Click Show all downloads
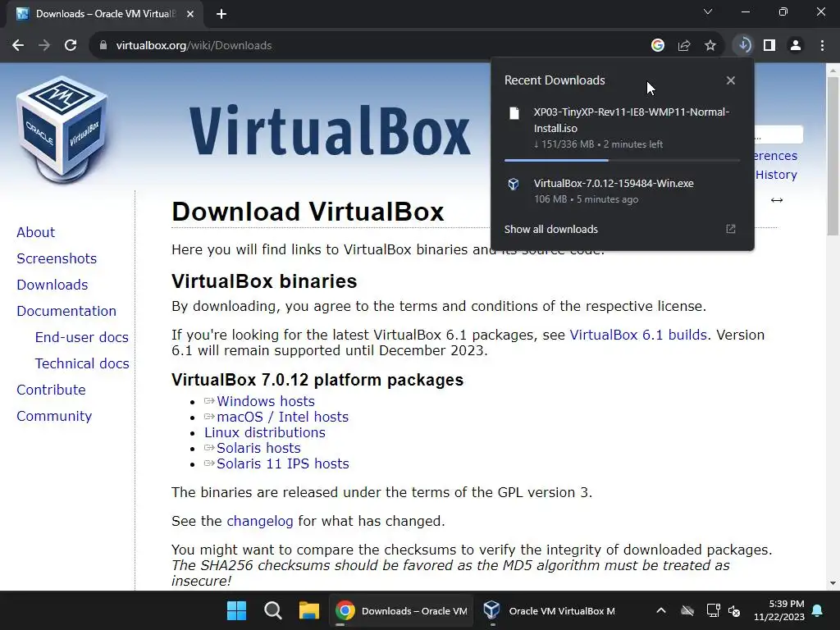840x630 pixels. 550,230
